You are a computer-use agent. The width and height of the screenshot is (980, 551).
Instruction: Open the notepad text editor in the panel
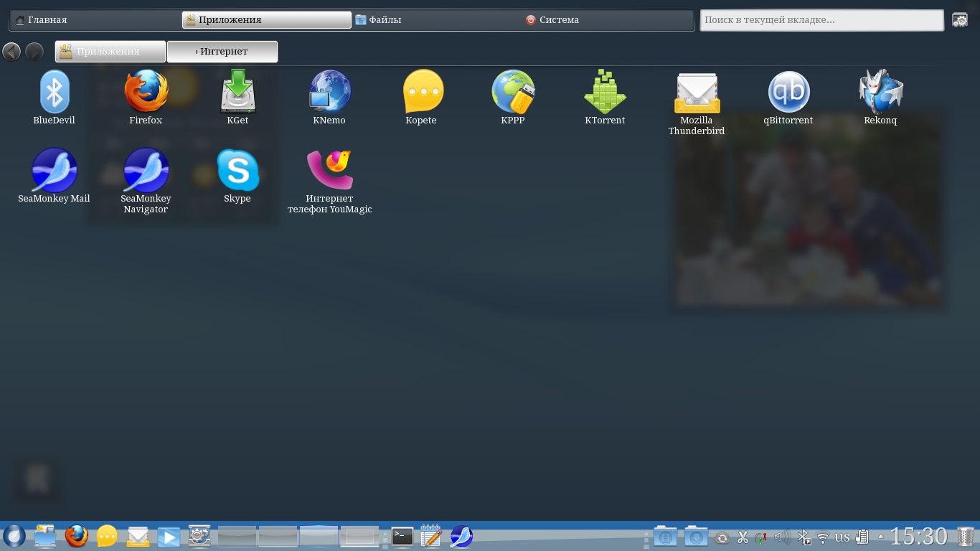430,536
